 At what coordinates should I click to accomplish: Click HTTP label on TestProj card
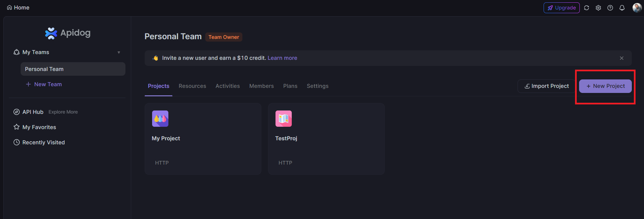[x=285, y=163]
